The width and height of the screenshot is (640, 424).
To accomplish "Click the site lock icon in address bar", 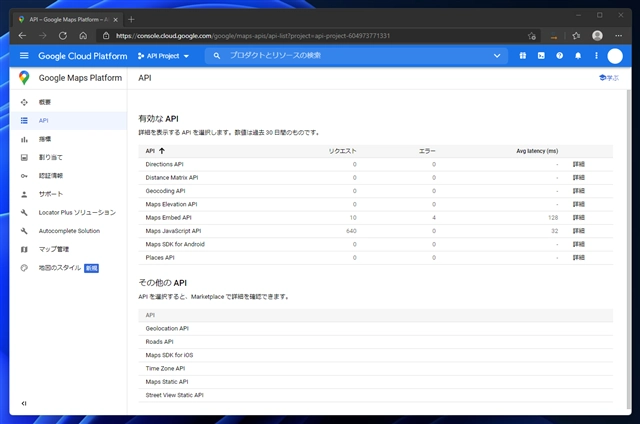I will pos(106,36).
